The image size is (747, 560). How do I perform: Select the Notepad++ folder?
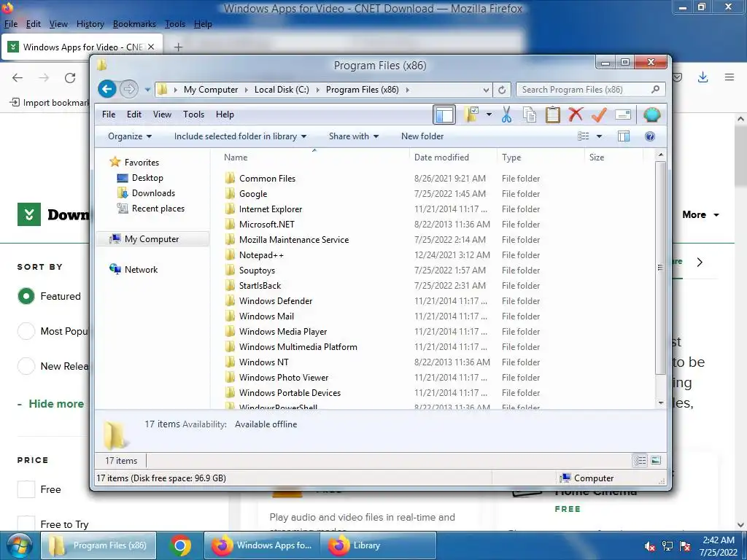coord(261,254)
